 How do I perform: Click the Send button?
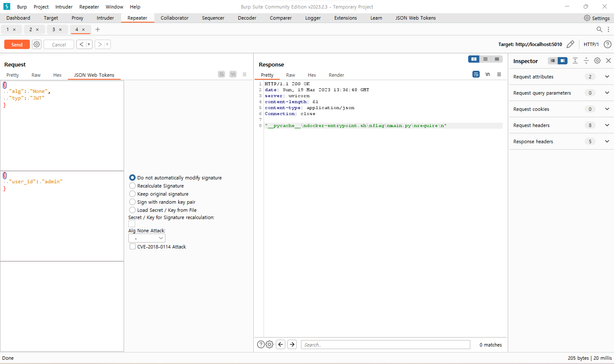(17, 44)
